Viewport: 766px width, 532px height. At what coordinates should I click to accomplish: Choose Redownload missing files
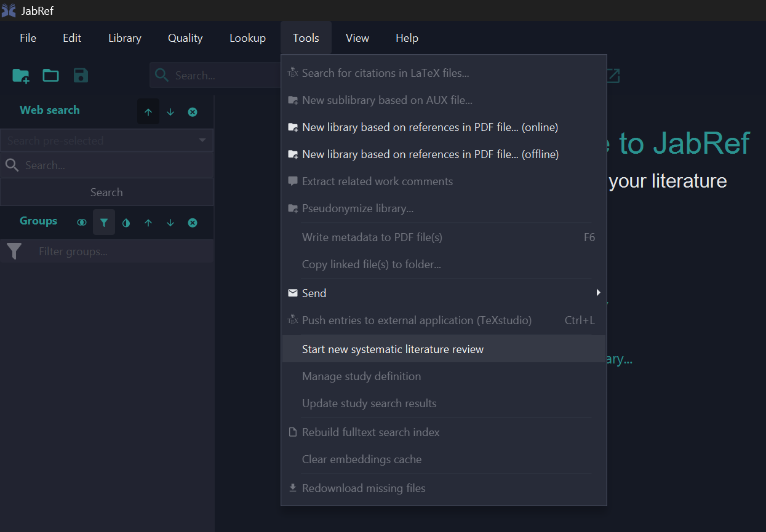pyautogui.click(x=444, y=488)
